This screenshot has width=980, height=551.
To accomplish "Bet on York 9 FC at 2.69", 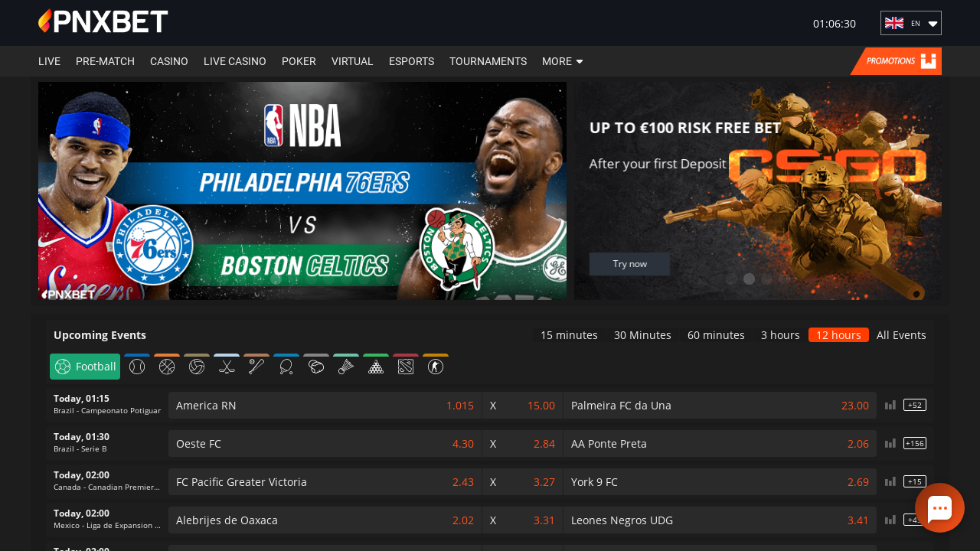I will pyautogui.click(x=720, y=481).
